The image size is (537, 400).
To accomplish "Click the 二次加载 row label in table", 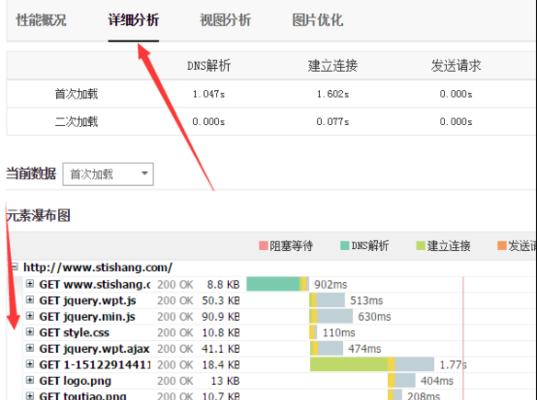I will pos(76,122).
